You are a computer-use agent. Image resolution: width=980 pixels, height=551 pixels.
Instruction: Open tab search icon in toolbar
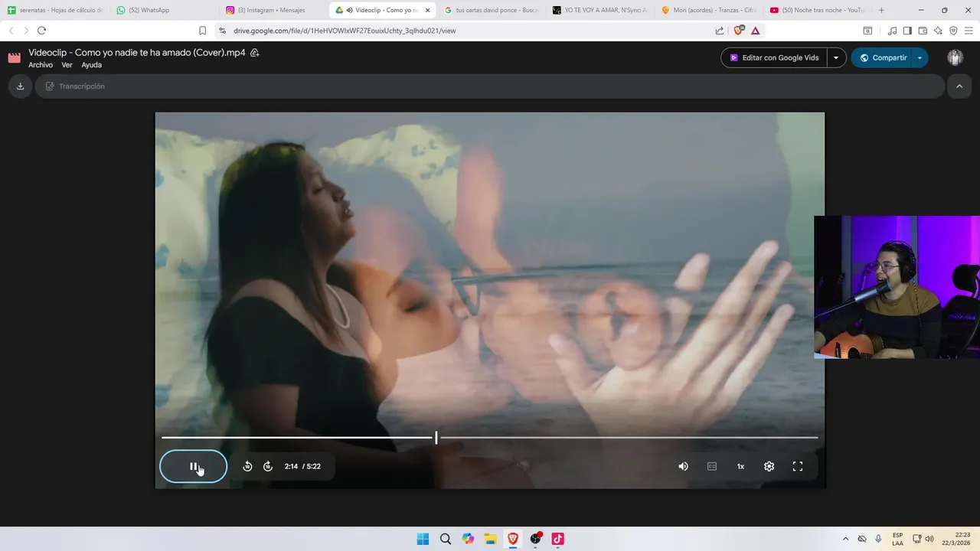[867, 31]
